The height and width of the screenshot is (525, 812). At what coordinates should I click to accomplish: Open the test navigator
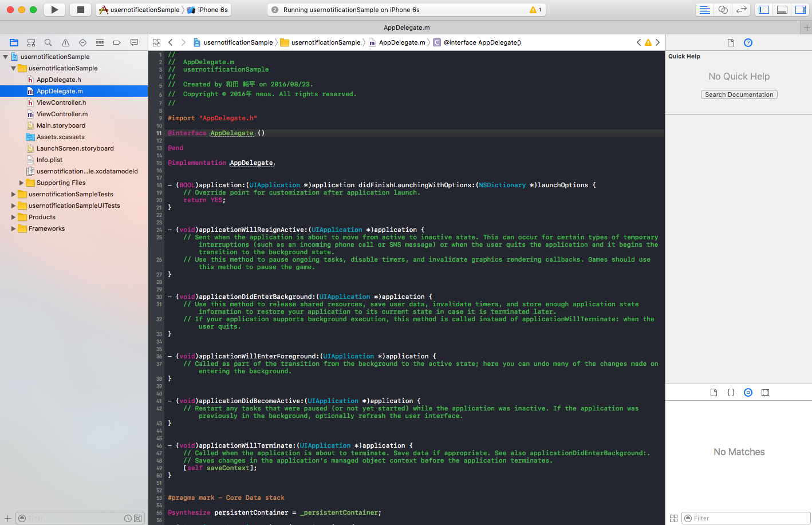coord(83,42)
